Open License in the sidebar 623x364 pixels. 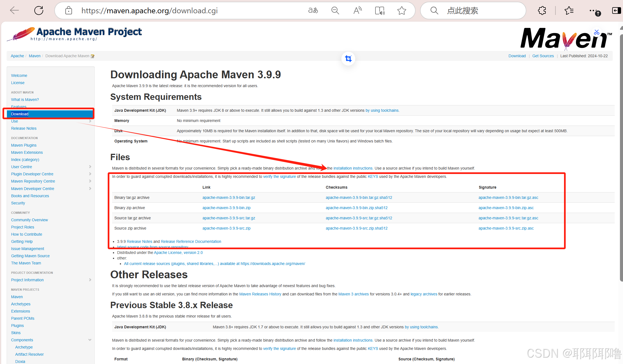[18, 83]
